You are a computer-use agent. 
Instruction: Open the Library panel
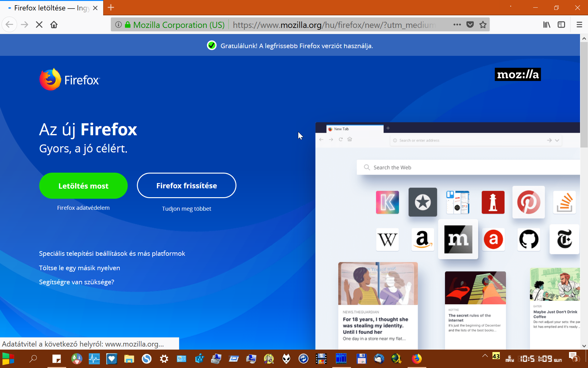(x=547, y=25)
